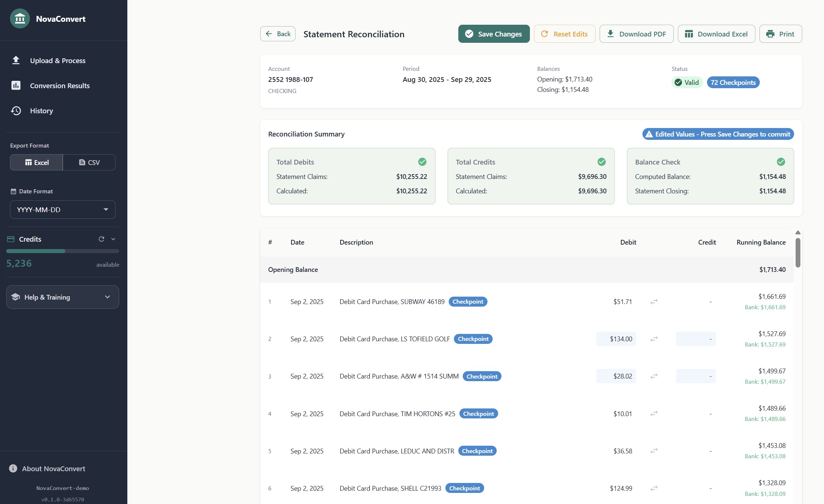Click Reset Edits to discard changes
This screenshot has width=824, height=504.
pyautogui.click(x=564, y=34)
